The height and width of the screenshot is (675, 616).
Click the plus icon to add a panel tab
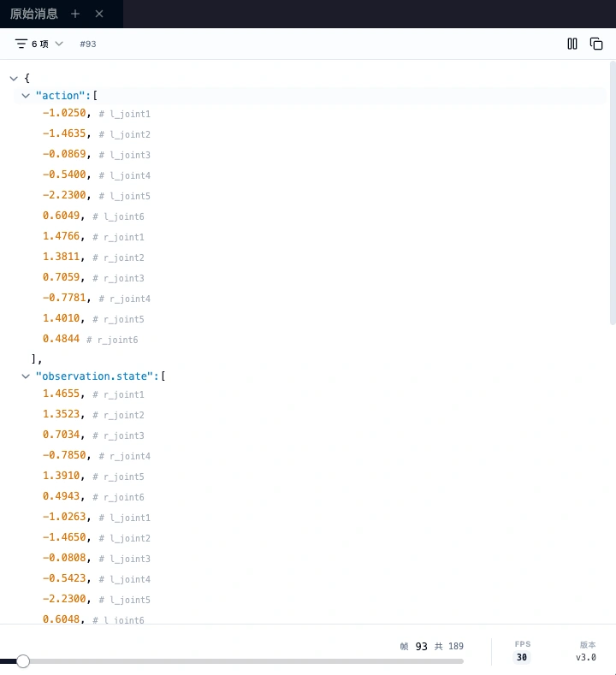click(75, 14)
